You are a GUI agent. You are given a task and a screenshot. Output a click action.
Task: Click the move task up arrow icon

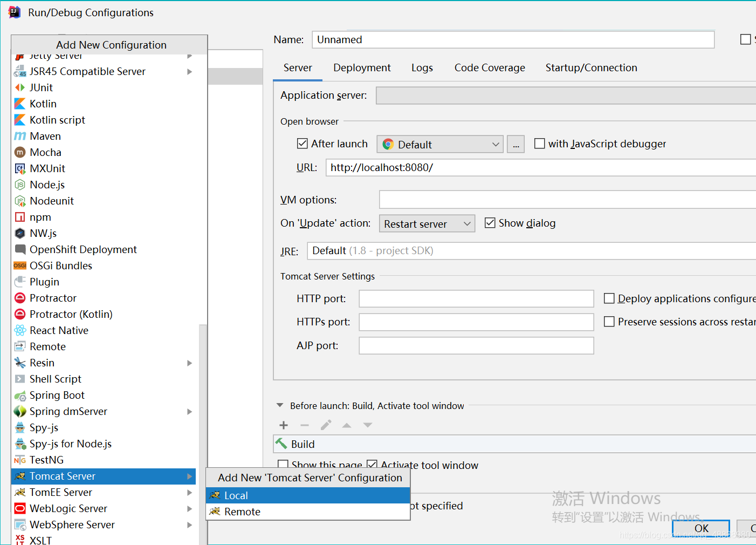tap(347, 425)
